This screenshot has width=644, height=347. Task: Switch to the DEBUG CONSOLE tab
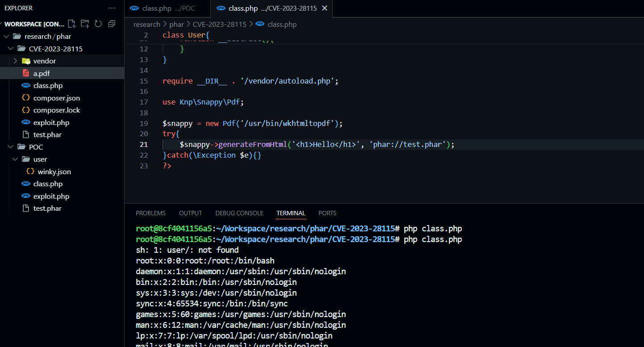click(239, 213)
